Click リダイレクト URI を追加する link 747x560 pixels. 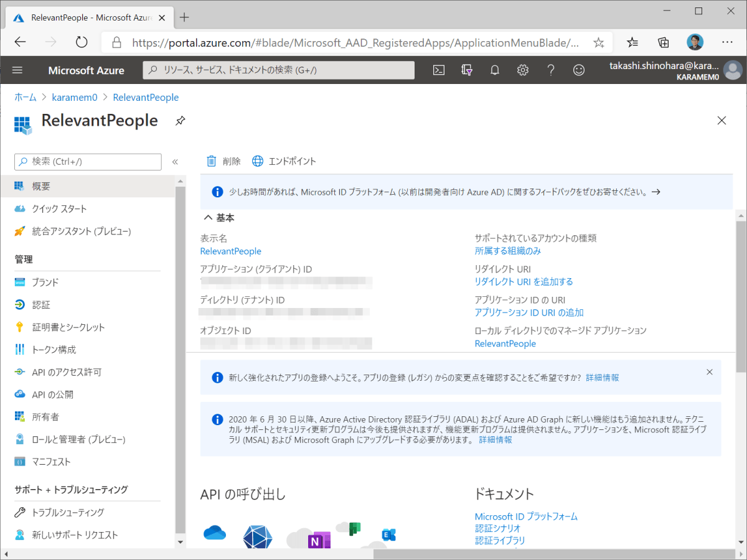coord(524,282)
